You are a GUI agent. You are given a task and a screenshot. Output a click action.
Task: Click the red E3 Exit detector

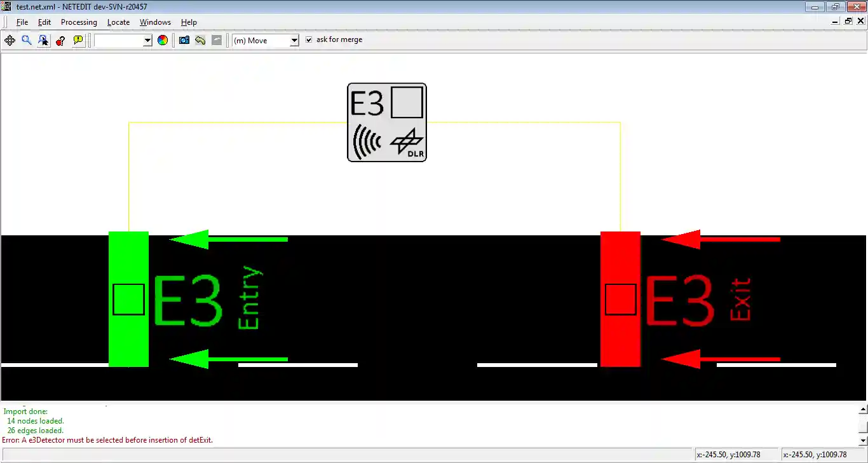[620, 299]
